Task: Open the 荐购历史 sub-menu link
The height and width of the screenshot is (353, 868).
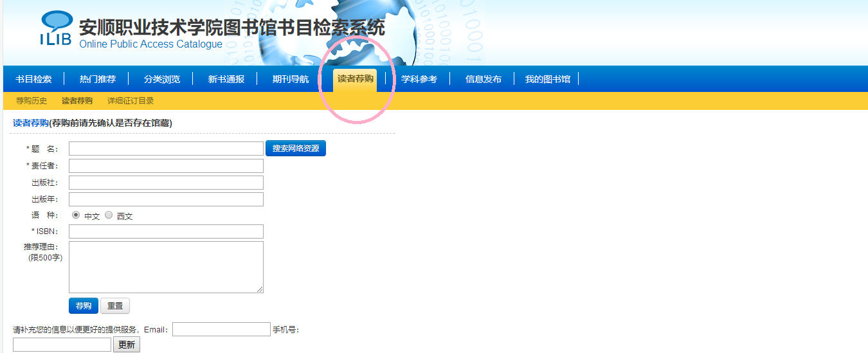Action: 32,101
